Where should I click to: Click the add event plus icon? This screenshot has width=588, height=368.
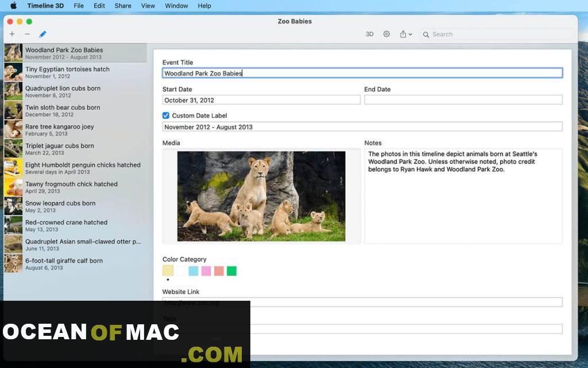[x=13, y=34]
